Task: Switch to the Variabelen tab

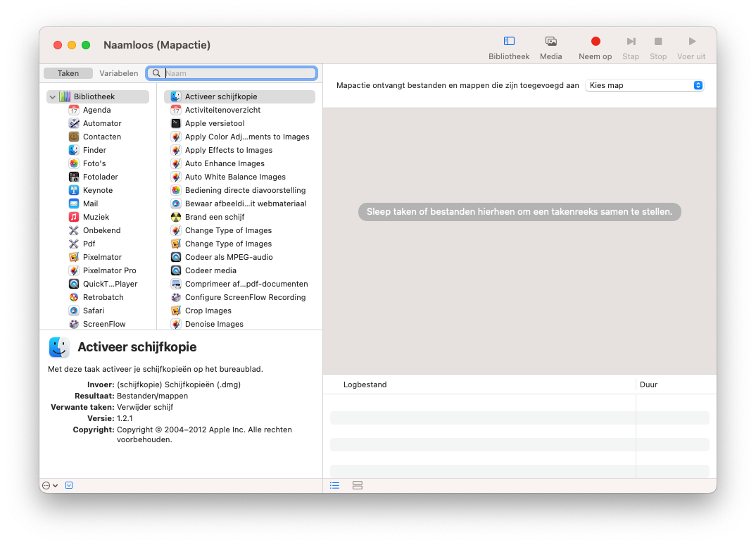Action: point(118,73)
